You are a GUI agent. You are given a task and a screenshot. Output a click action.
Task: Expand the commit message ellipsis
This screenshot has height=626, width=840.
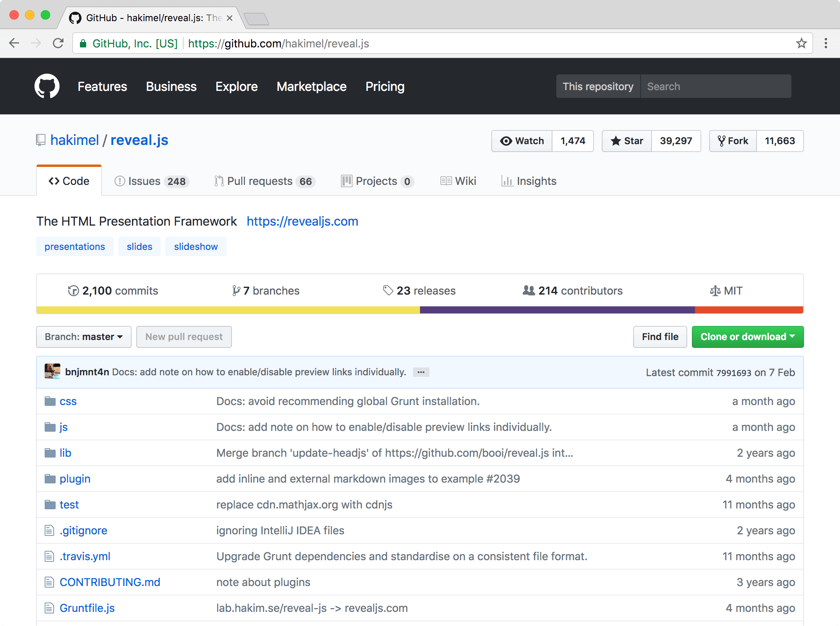point(421,372)
